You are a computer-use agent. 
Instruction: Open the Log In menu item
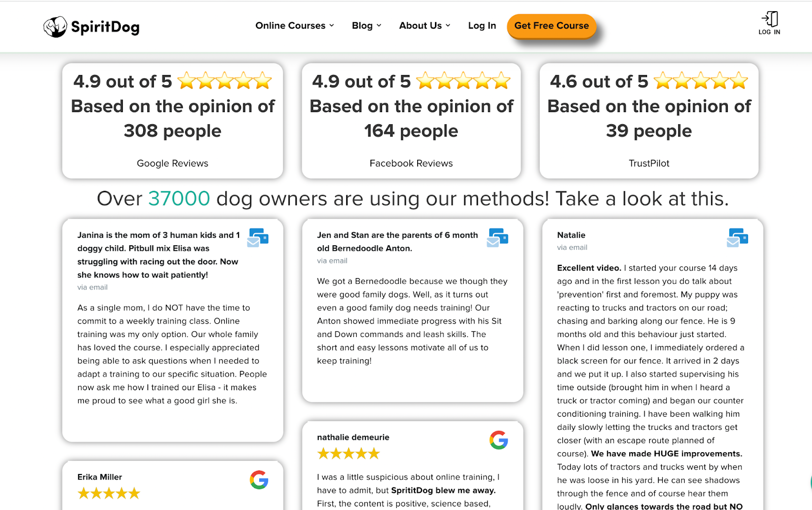click(482, 25)
